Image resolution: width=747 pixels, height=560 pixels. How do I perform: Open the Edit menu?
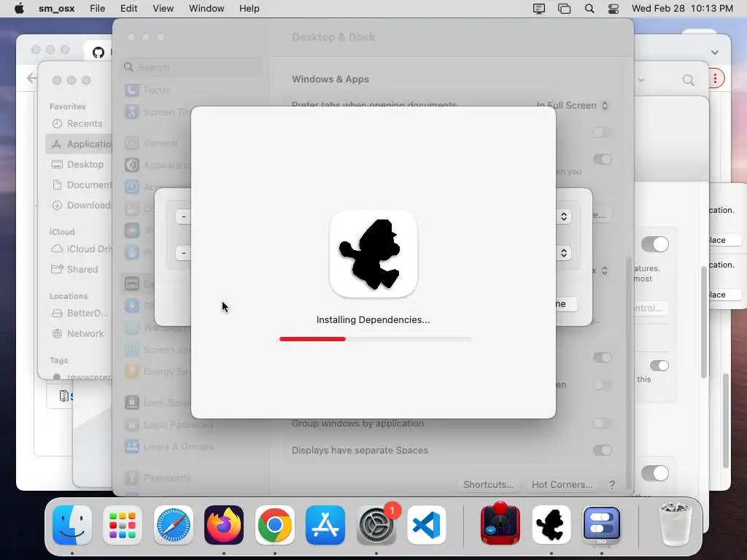coord(128,9)
